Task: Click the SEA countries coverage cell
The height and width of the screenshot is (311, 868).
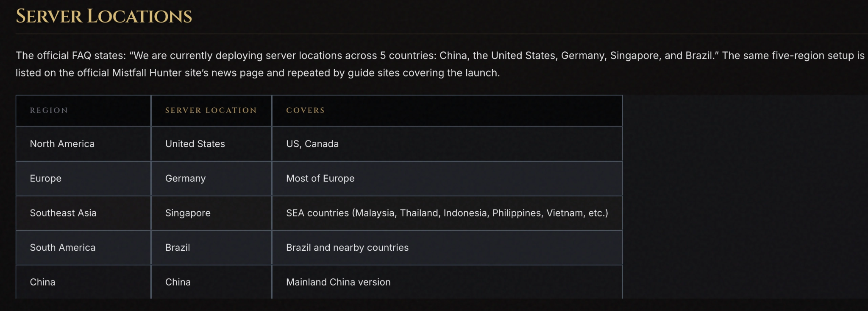Action: coord(447,213)
